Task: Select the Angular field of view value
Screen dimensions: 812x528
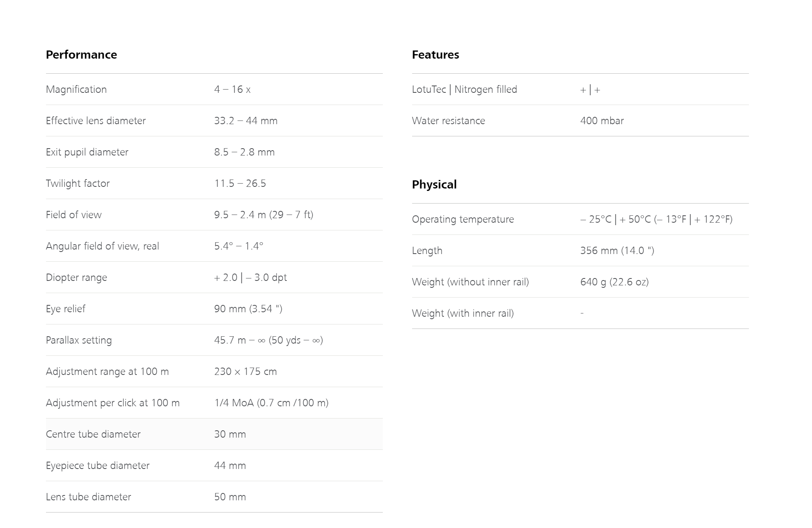Action: pos(239,246)
